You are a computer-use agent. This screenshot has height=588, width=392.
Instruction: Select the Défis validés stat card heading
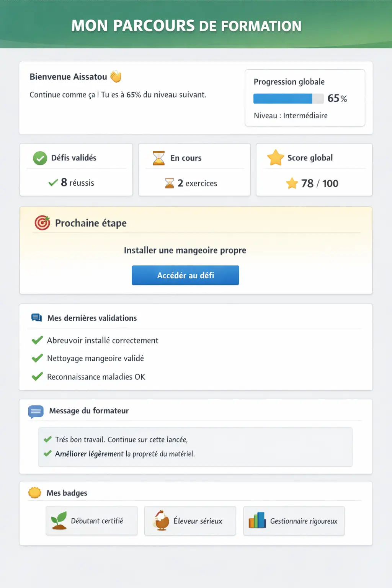click(x=73, y=158)
